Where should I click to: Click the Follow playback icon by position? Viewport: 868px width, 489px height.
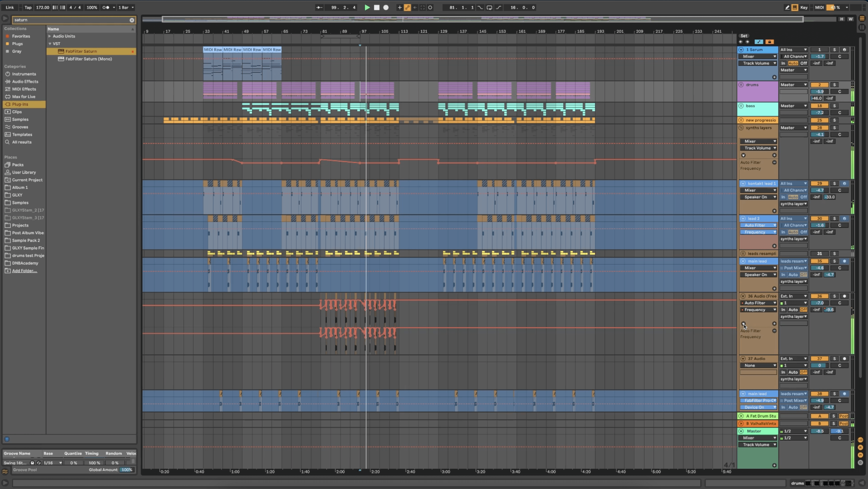(x=319, y=7)
